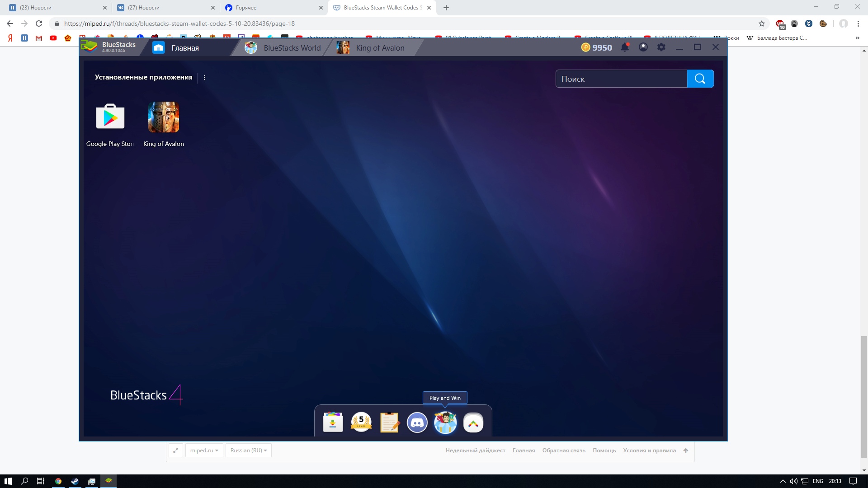Screen dimensions: 868x488
Task: Open BlueStacks from the taskbar
Action: 108,481
